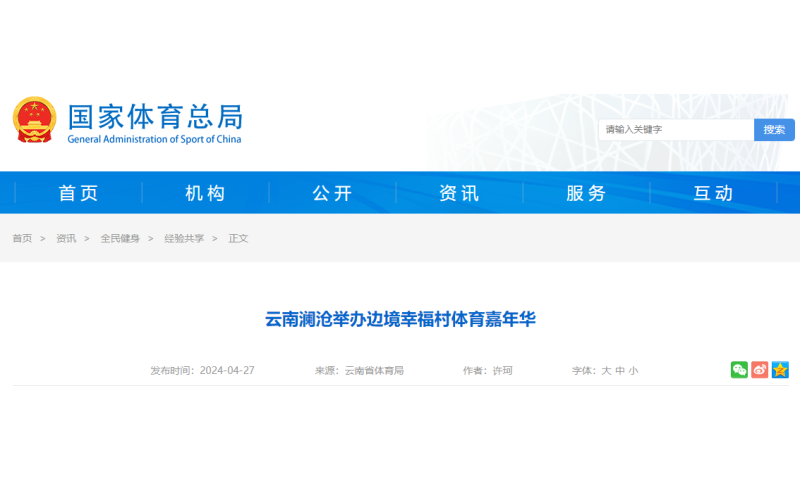Viewport: 800px width, 500px height.
Task: Click the yellow star favorites icon
Action: tap(780, 369)
